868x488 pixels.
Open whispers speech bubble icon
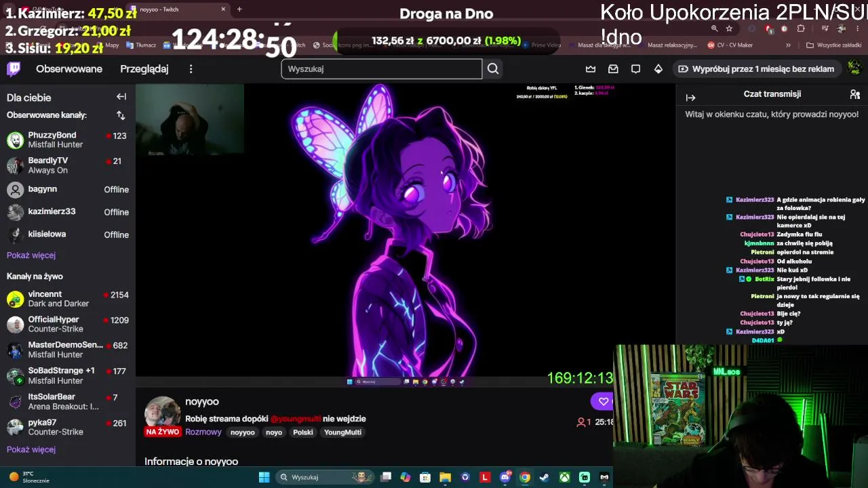point(635,69)
